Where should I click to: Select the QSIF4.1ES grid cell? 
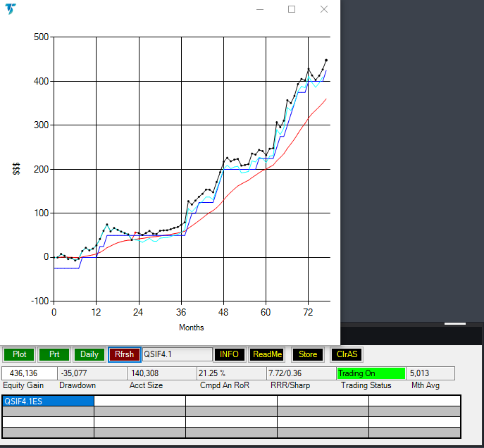pos(48,401)
